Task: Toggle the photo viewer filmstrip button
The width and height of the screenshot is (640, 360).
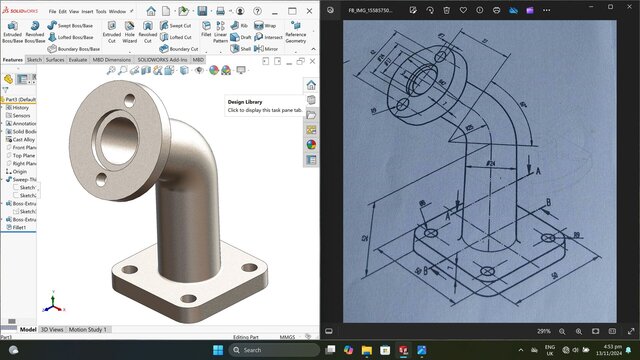Action: pos(329,331)
